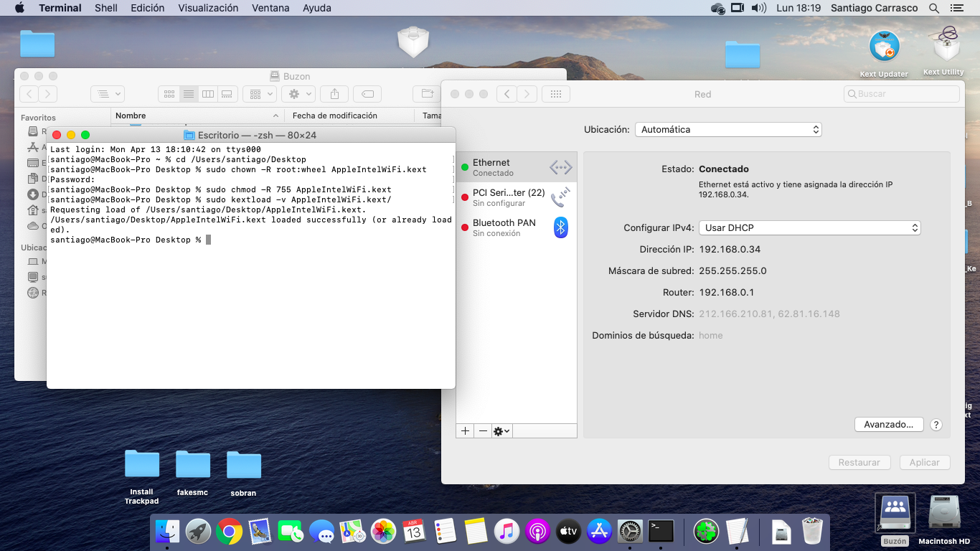Click the help question mark button
This screenshot has width=980, height=551.
pyautogui.click(x=936, y=425)
